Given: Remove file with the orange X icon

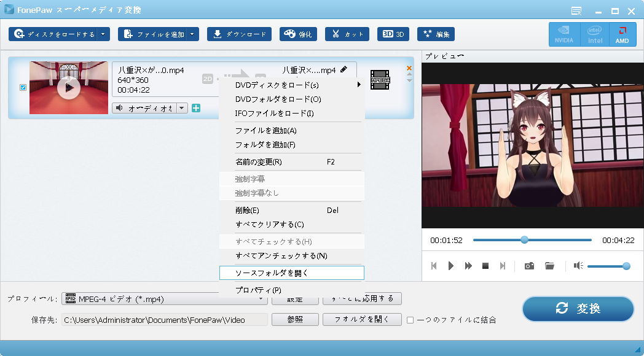Looking at the screenshot, I should pos(409,68).
